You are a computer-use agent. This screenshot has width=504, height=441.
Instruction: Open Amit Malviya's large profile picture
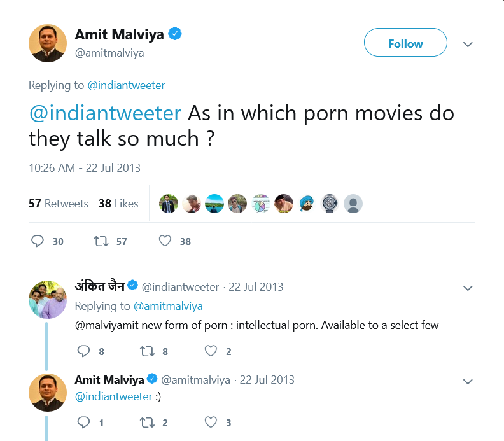48,43
